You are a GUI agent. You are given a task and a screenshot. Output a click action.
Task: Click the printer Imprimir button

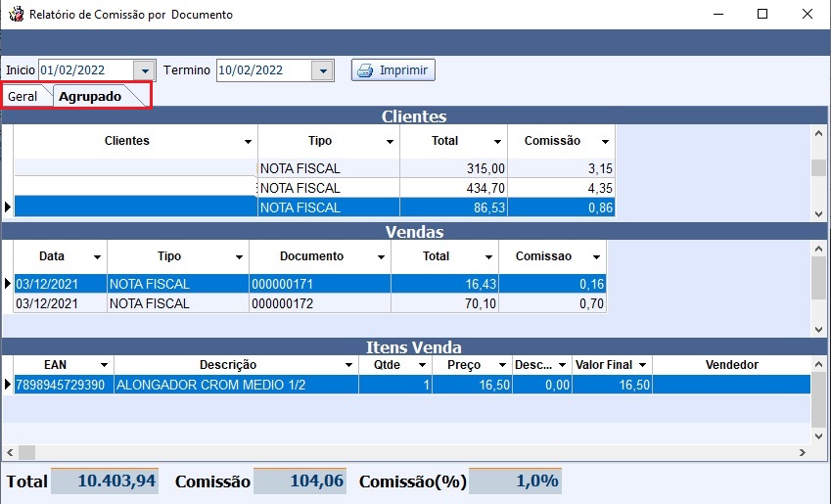pyautogui.click(x=393, y=70)
